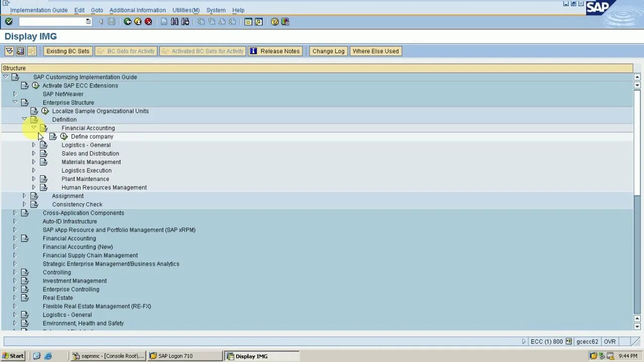Click the yellow Help question mark icon
Image resolution: width=644 pixels, height=362 pixels.
(275, 22)
